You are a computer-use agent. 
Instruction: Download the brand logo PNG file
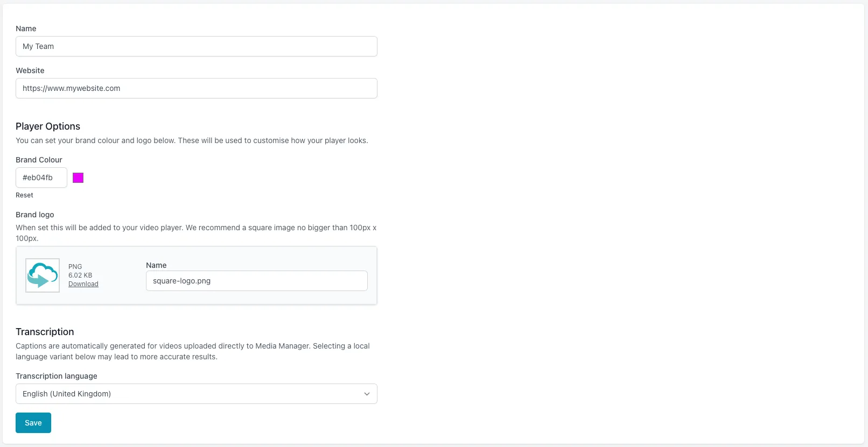pyautogui.click(x=83, y=284)
